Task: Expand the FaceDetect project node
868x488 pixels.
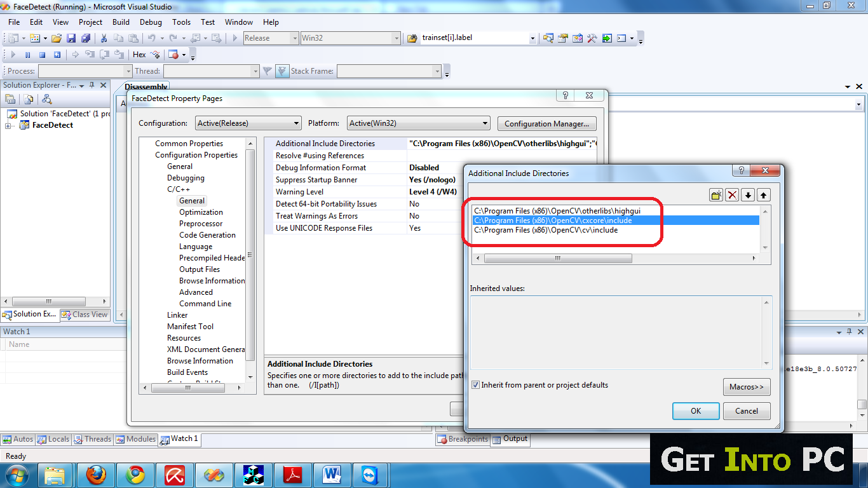Action: pyautogui.click(x=8, y=125)
